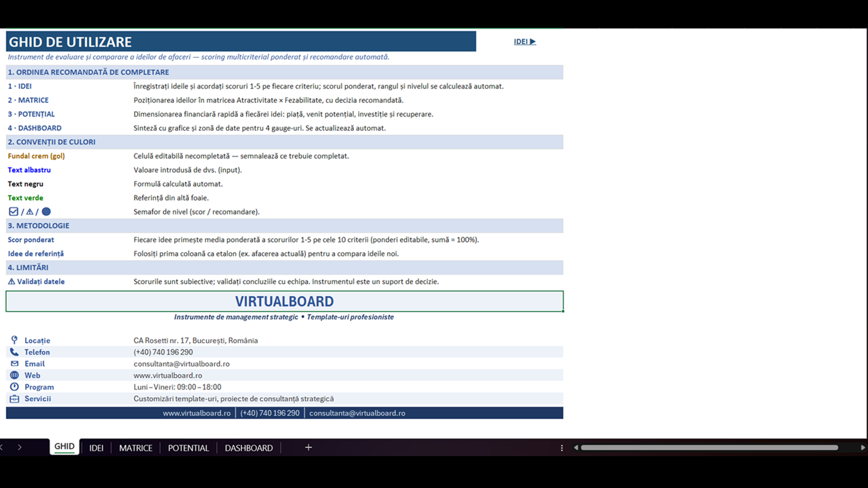Image resolution: width=868 pixels, height=488 pixels.
Task: Click the 'Fiecare idee primește media ponderată' description
Action: tap(306, 239)
